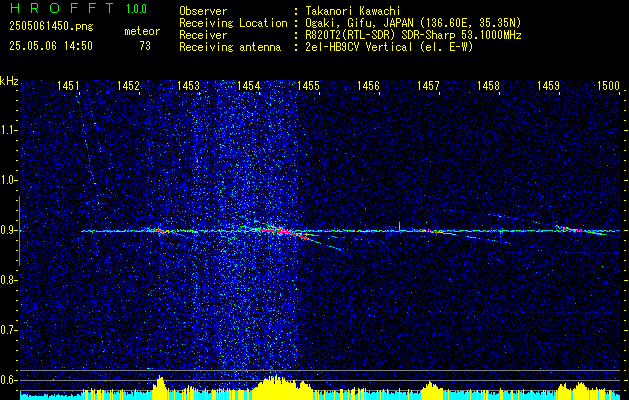The image size is (629, 400).
Task: Click the version number 1.0.0
Action: pos(136,9)
